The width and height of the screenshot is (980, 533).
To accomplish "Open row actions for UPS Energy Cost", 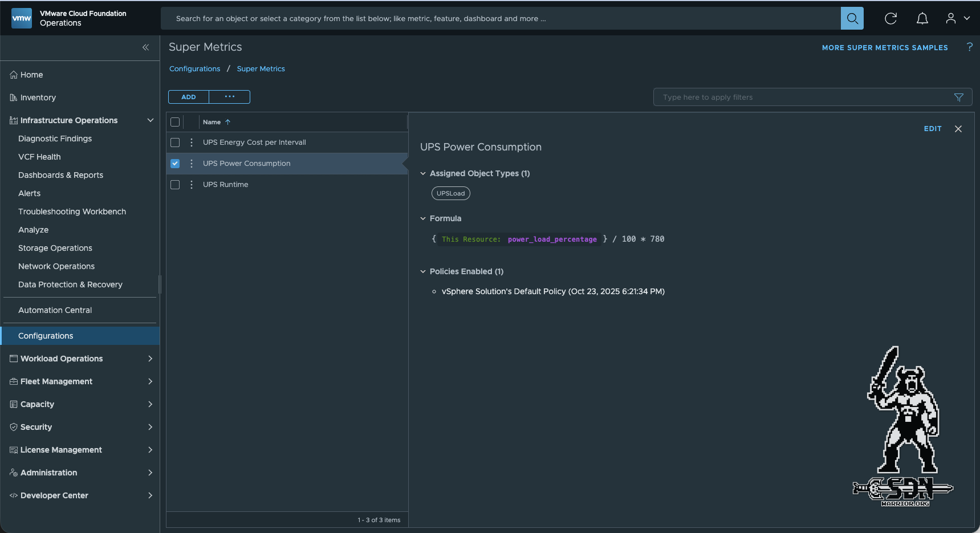I will click(192, 143).
